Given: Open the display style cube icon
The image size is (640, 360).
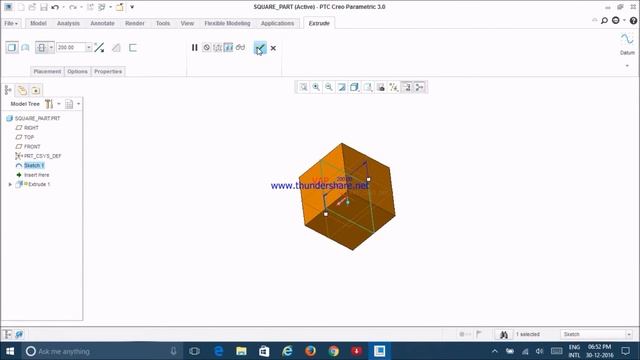Looking at the screenshot, I should (354, 87).
